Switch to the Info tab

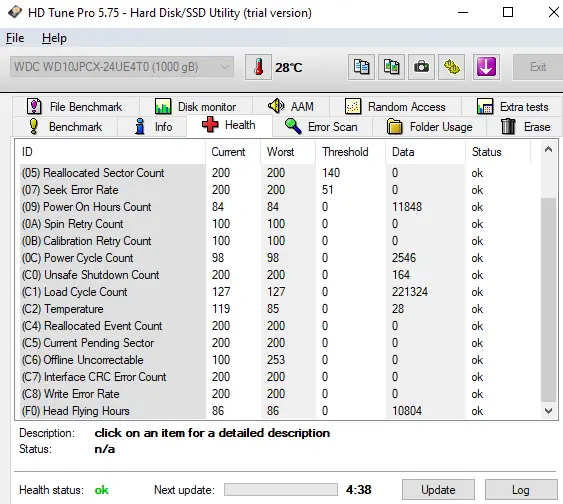point(152,127)
